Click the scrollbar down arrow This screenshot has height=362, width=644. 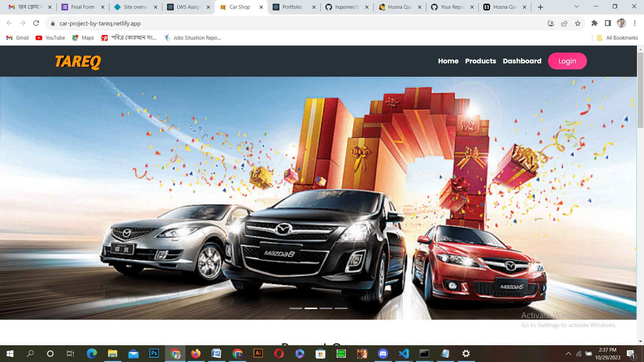[640, 342]
